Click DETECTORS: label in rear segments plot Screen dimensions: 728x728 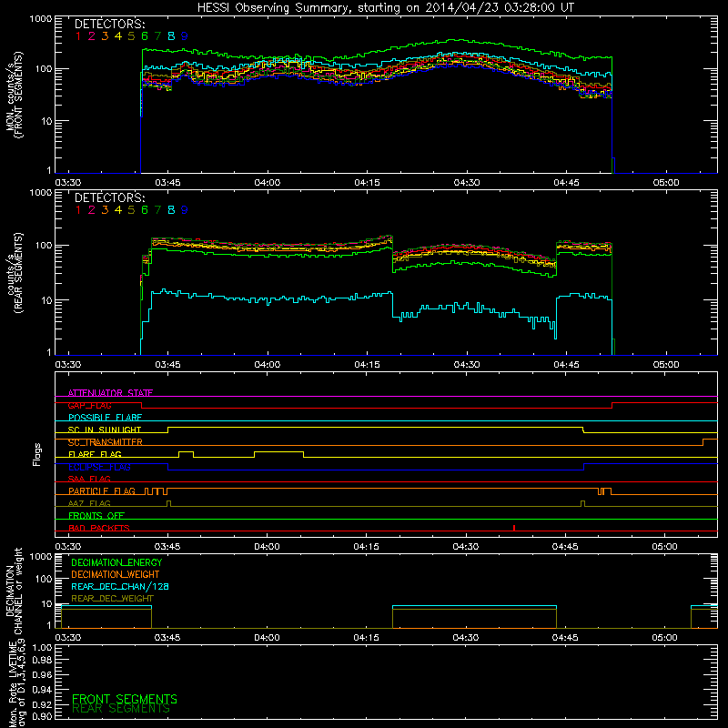(110, 198)
